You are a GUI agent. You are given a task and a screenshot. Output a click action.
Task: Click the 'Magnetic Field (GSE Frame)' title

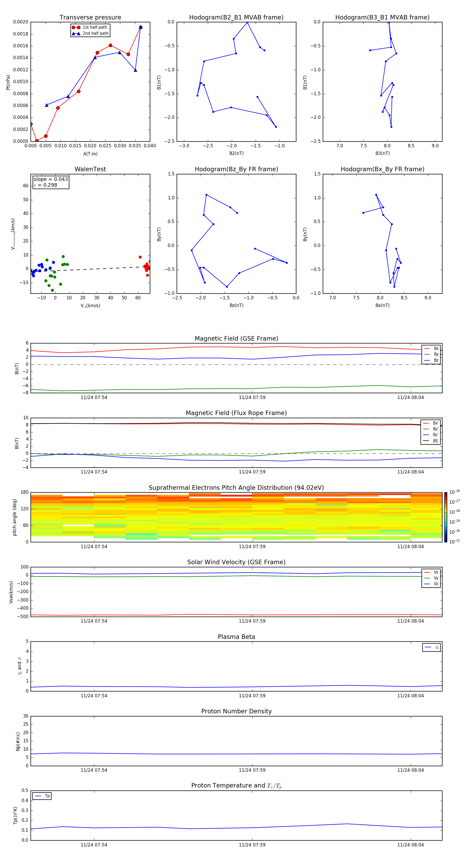pyautogui.click(x=236, y=339)
